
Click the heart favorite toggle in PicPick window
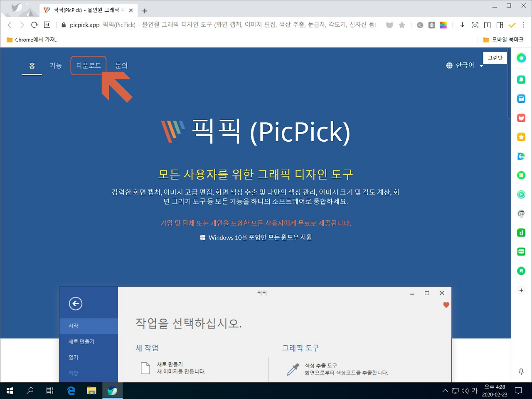pos(446,305)
